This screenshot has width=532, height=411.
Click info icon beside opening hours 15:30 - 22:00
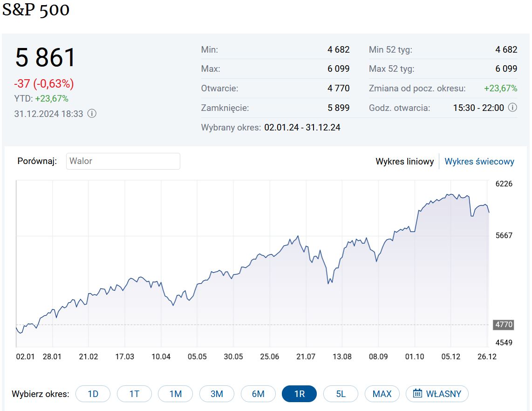tap(512, 108)
